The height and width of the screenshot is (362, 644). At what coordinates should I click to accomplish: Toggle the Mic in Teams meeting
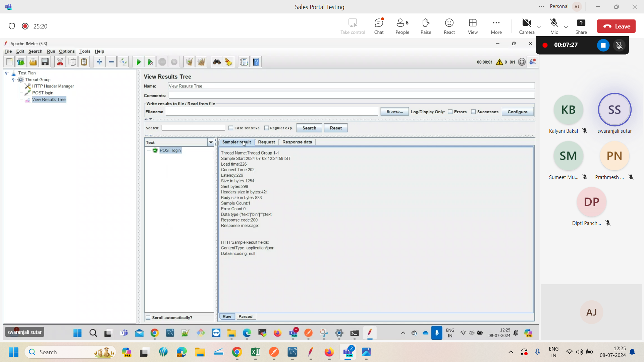point(554,26)
